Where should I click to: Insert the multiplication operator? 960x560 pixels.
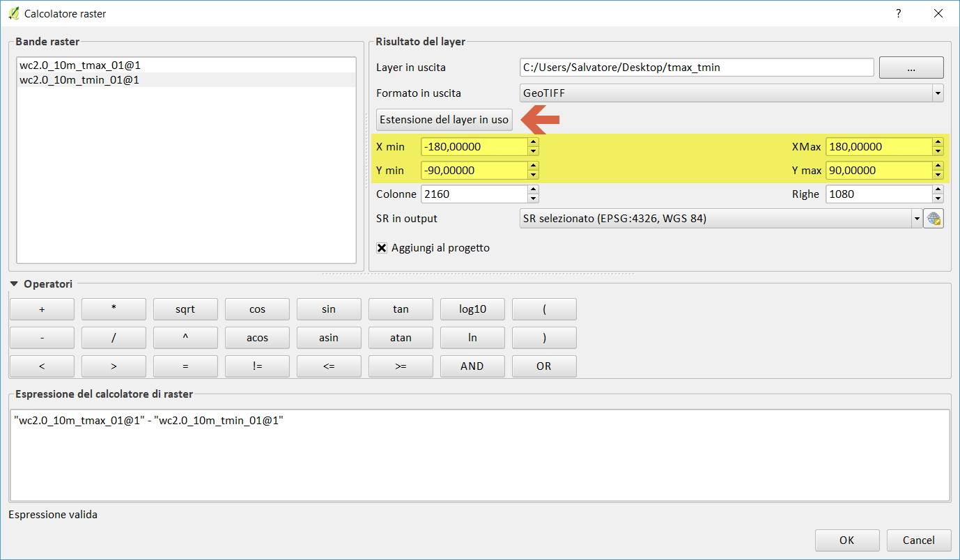coord(114,309)
